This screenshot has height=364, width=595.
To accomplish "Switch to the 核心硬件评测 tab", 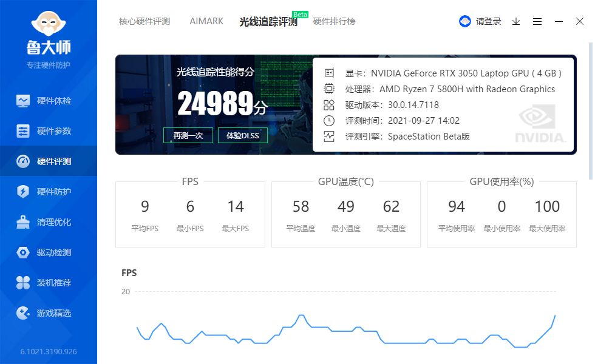I will (144, 21).
